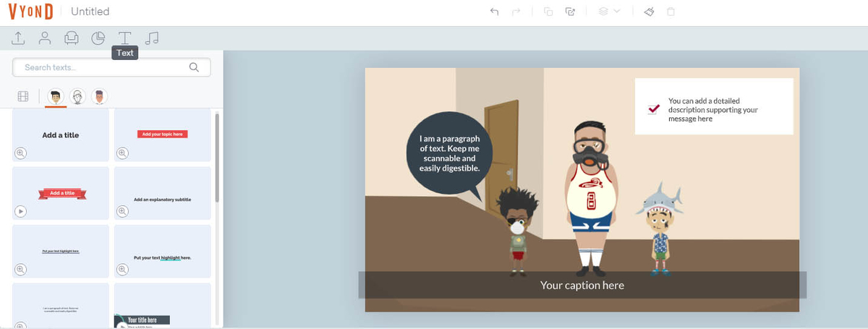
Task: Select the boy wearing shark hat
Action: [659, 228]
